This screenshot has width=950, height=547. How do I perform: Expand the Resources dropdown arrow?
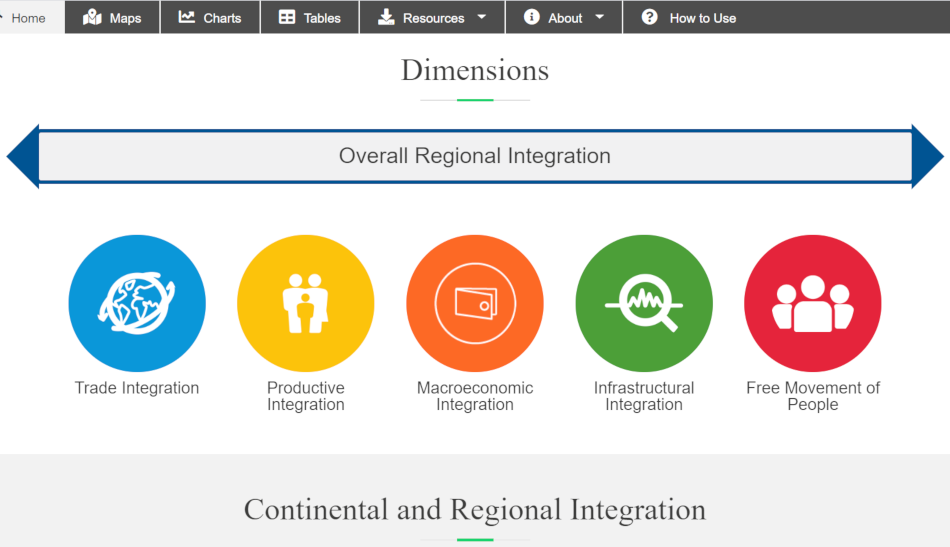click(x=482, y=17)
